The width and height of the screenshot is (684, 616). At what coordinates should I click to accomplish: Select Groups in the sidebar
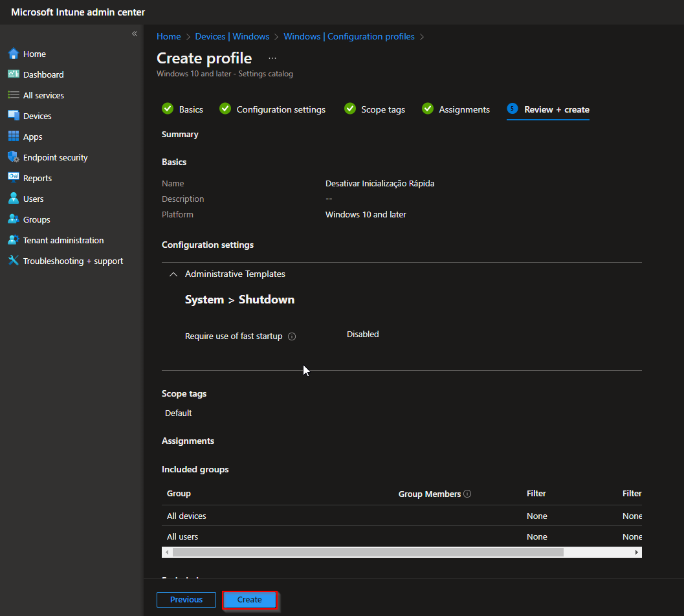click(37, 219)
